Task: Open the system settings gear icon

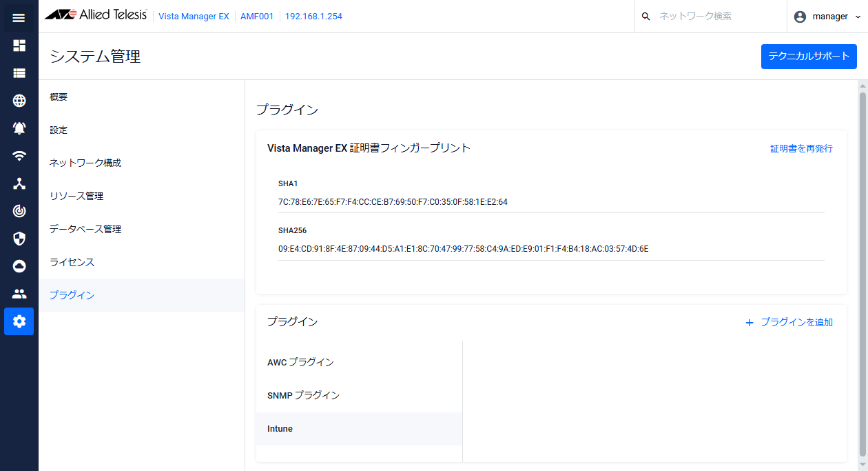Action: tap(19, 321)
